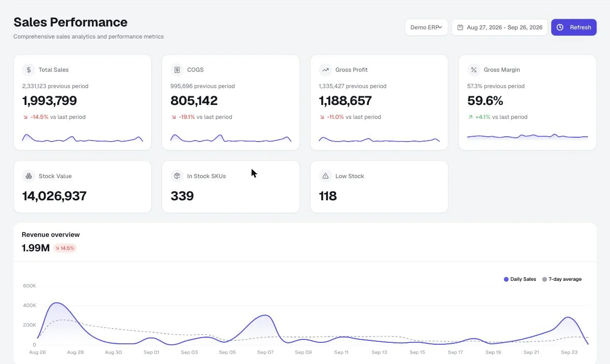Click the warning triangle icon on Low Stock
Screen dimensions: 610x364
coord(325,176)
